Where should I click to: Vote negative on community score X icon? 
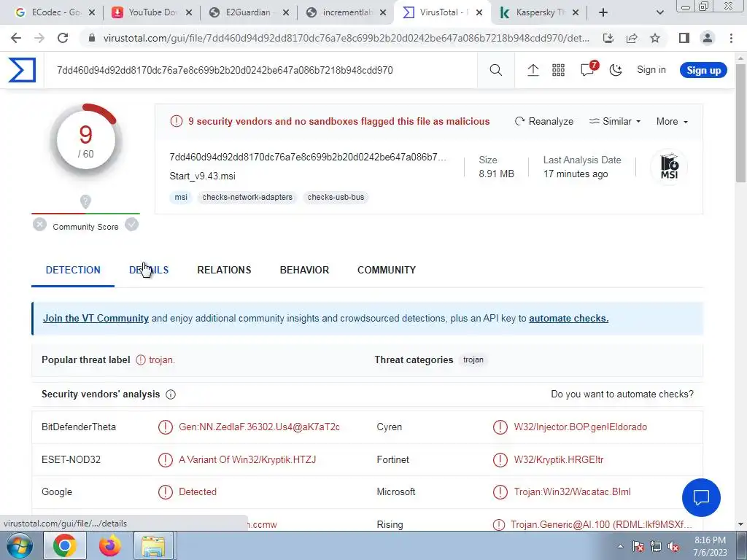(x=39, y=225)
